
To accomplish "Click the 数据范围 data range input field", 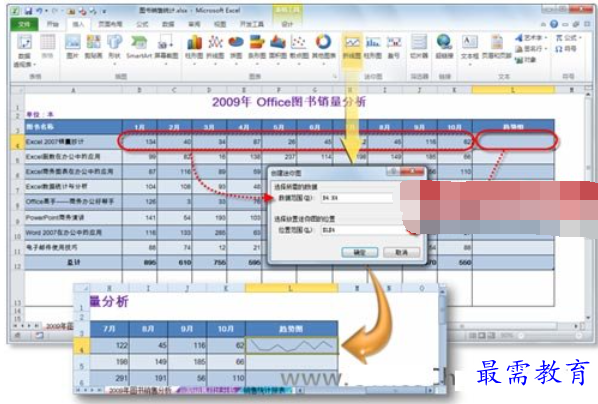I will (357, 198).
